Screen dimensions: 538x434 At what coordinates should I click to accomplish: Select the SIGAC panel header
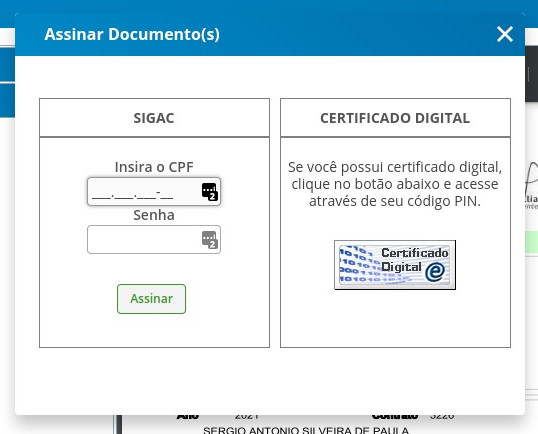154,118
